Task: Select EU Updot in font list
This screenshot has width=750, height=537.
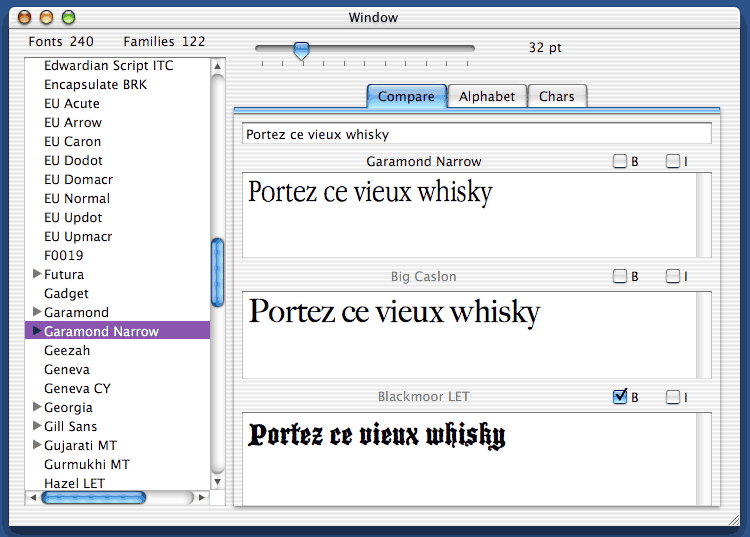Action: [x=73, y=218]
